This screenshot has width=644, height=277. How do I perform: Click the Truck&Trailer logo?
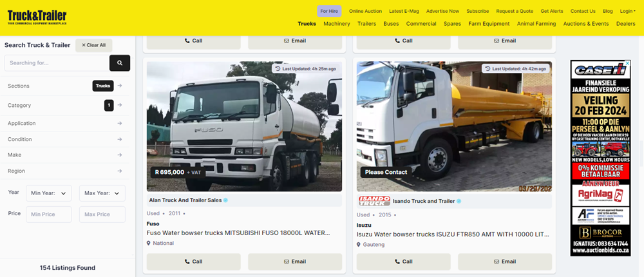click(x=37, y=17)
